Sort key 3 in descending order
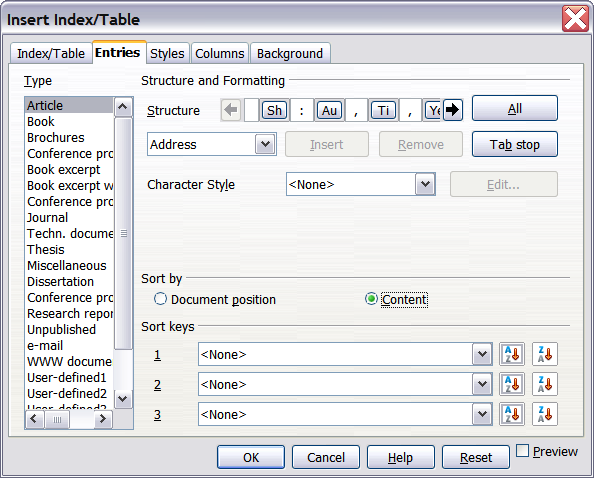Image resolution: width=594 pixels, height=478 pixels. (545, 414)
